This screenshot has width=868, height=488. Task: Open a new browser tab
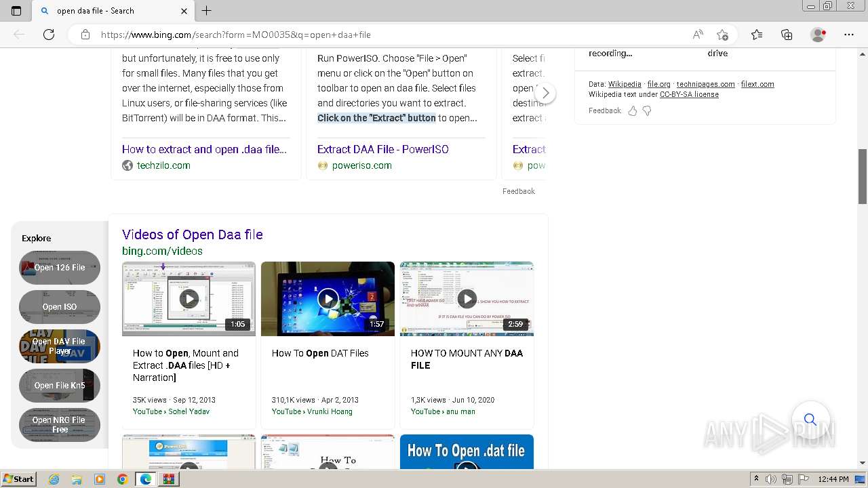[207, 11]
